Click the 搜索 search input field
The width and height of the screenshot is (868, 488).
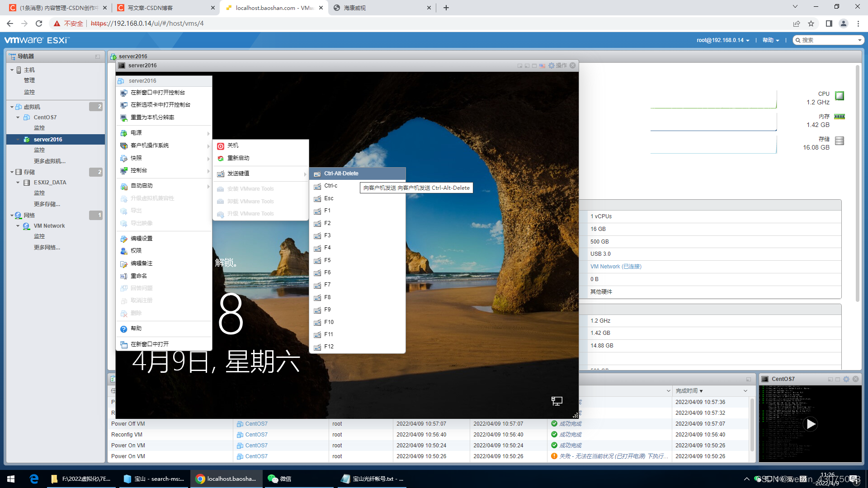[x=828, y=40]
